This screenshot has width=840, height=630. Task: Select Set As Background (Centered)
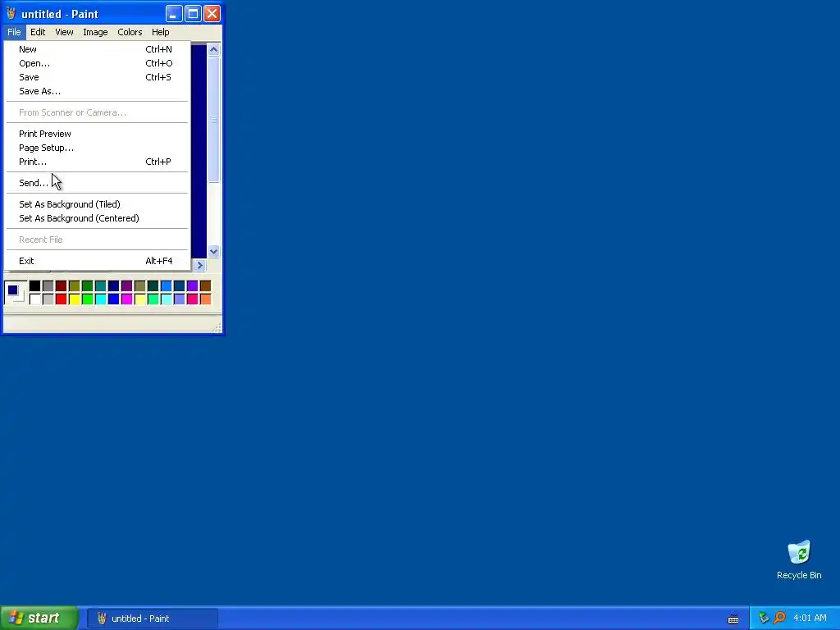[97, 218]
